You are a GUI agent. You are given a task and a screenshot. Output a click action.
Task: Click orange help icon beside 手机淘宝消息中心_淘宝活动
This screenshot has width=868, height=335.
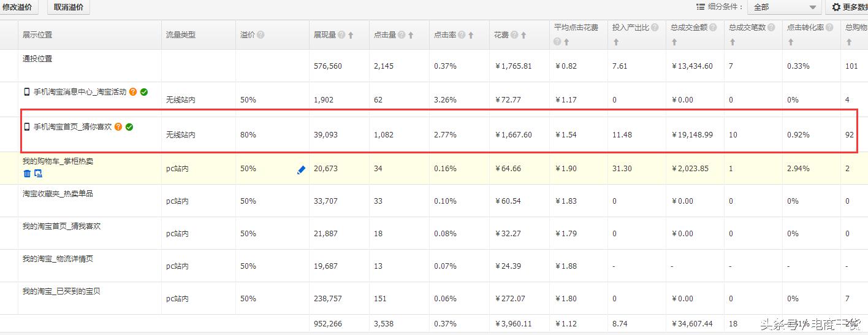(x=133, y=92)
